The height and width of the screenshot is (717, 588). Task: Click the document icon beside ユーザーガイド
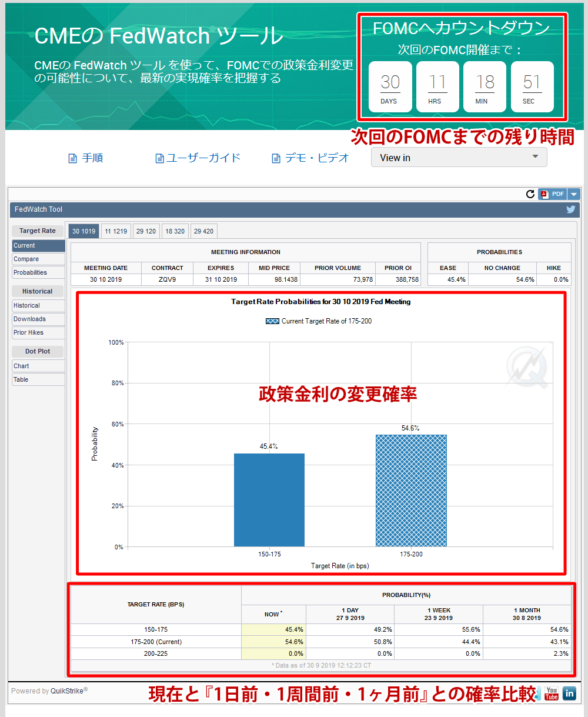point(159,158)
